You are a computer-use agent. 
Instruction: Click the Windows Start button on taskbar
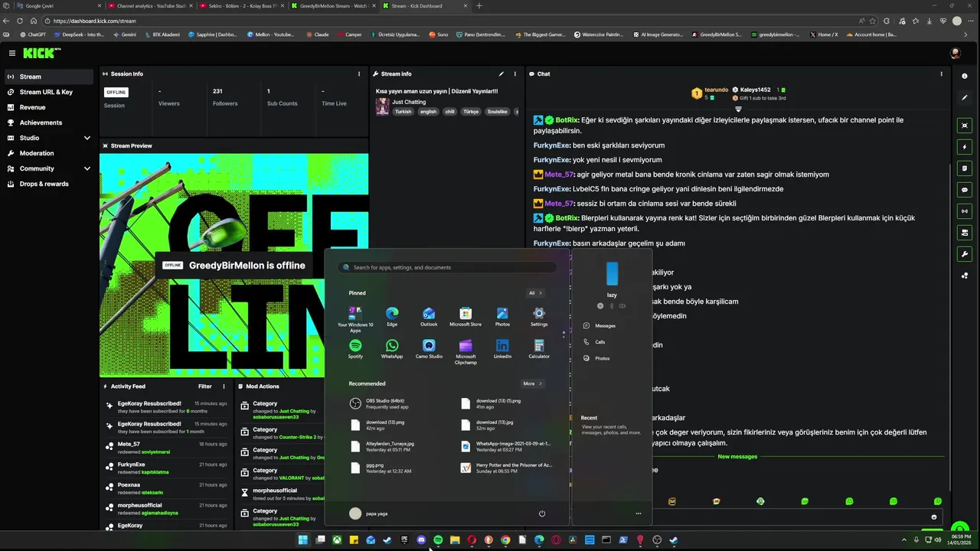pyautogui.click(x=303, y=540)
